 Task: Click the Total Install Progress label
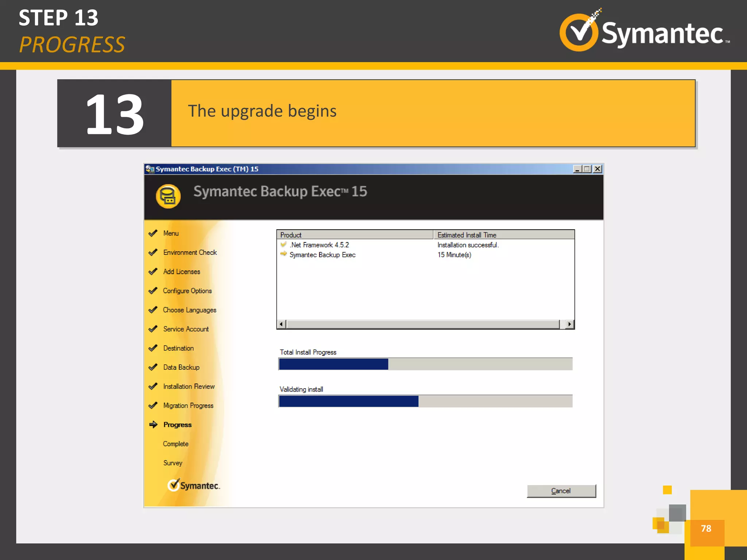click(x=308, y=352)
